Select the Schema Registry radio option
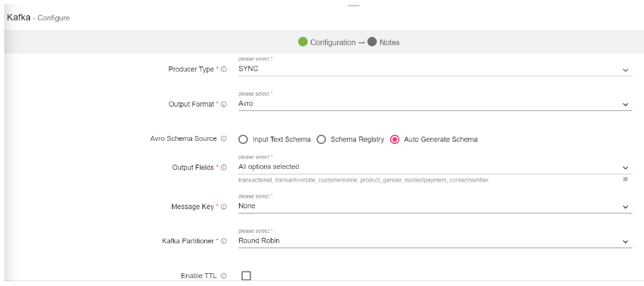 (321, 140)
